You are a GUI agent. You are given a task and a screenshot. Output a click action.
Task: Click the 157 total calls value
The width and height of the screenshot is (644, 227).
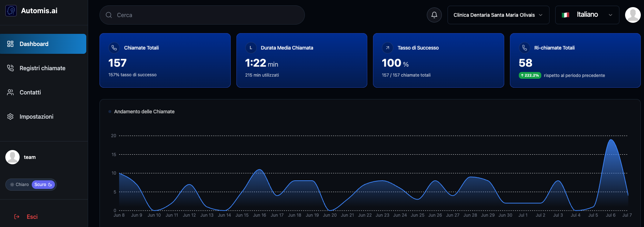[117, 63]
